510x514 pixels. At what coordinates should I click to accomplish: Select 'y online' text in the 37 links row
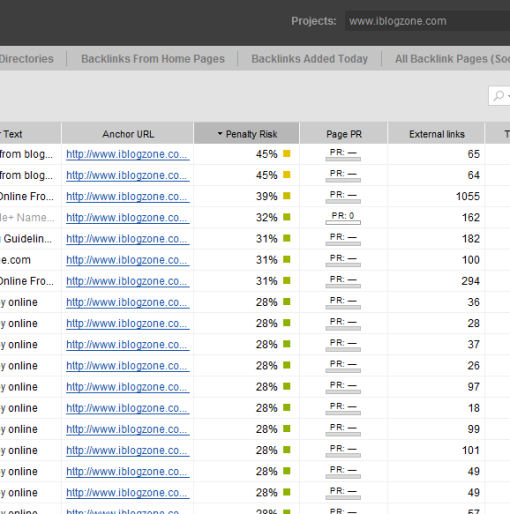click(19, 344)
